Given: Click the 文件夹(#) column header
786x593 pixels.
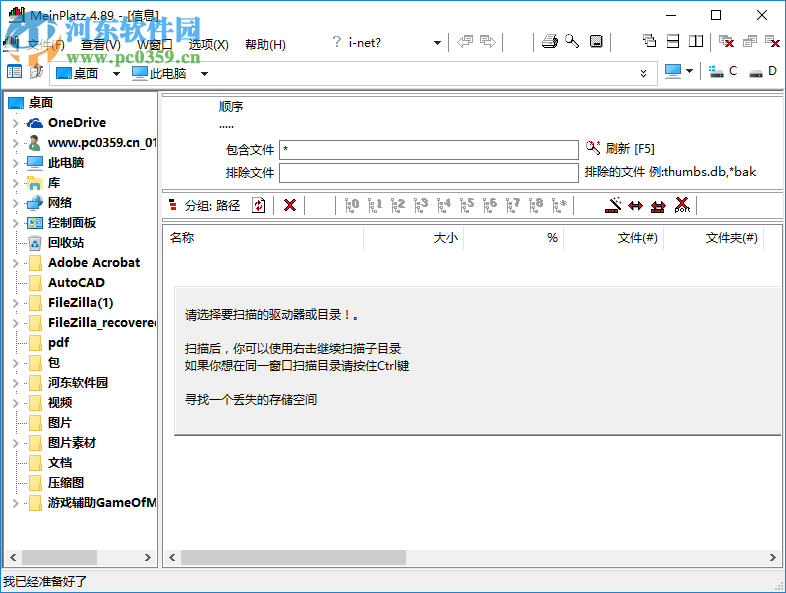Looking at the screenshot, I should (714, 238).
